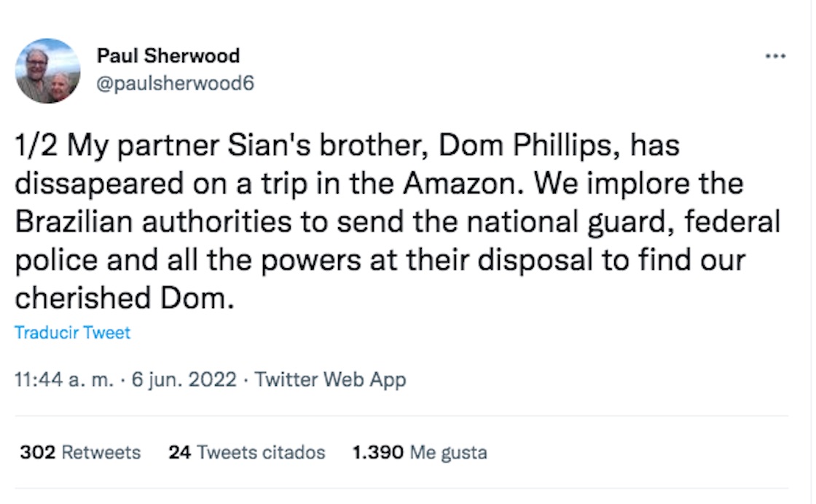Click the Traducir Tweet link
The image size is (816, 504).
[72, 333]
